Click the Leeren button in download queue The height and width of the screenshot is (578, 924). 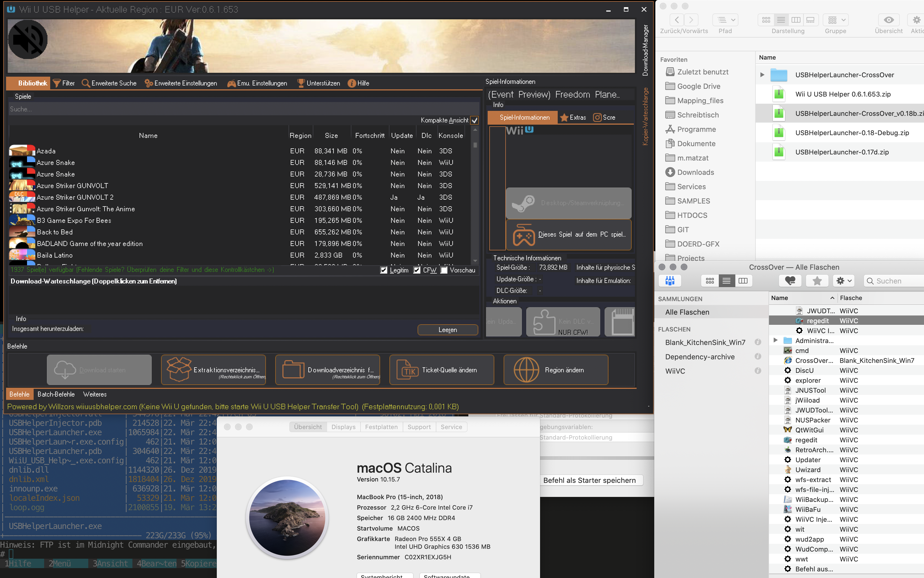coord(447,329)
